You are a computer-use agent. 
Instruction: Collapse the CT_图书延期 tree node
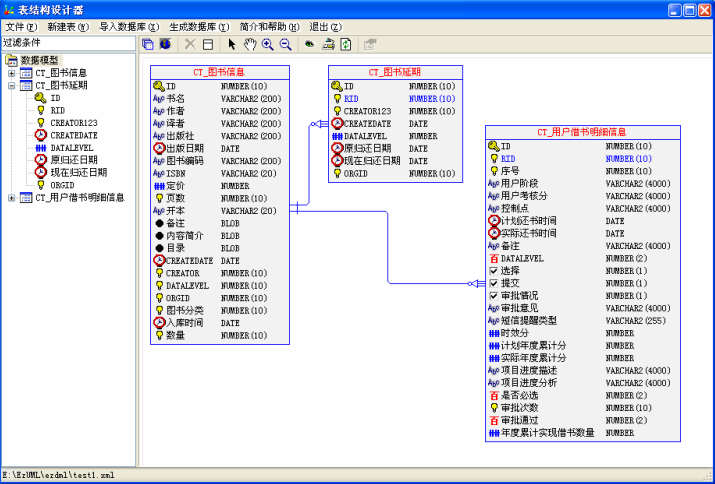point(12,86)
